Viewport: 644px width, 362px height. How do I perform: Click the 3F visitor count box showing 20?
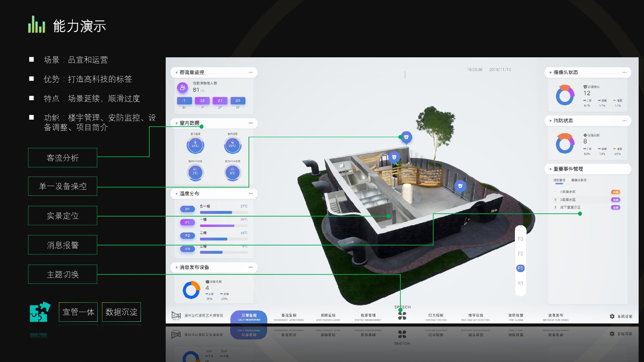[x=238, y=101]
